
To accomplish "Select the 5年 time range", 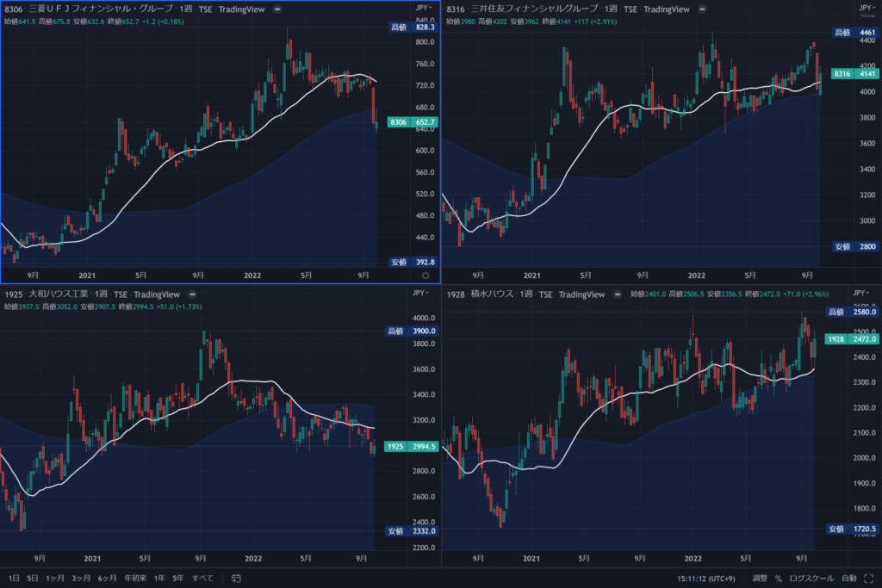I will pos(178,578).
